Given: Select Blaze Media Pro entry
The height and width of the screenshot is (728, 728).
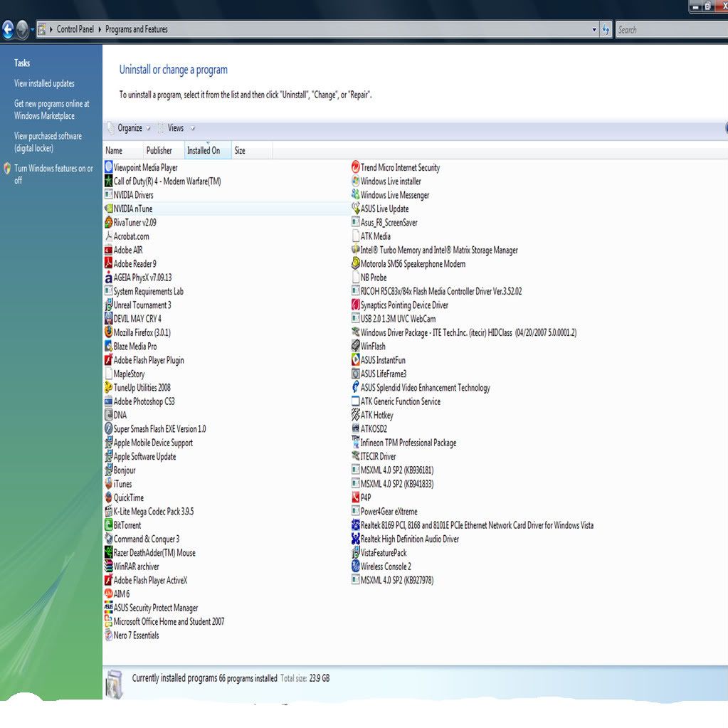Looking at the screenshot, I should point(135,347).
